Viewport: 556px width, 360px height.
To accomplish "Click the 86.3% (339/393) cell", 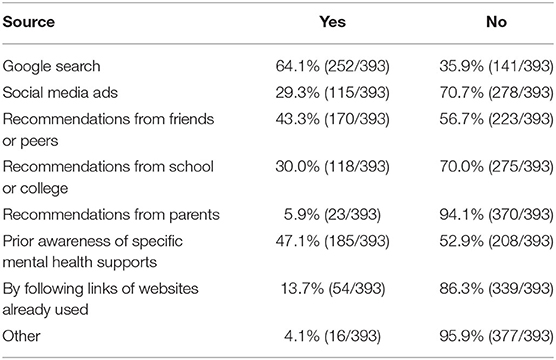I will (496, 289).
